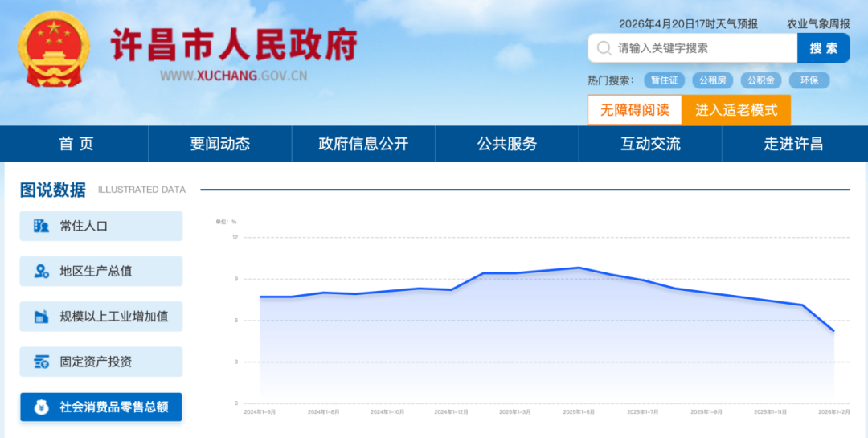Open the 要闻动态 navigation menu

tap(219, 144)
